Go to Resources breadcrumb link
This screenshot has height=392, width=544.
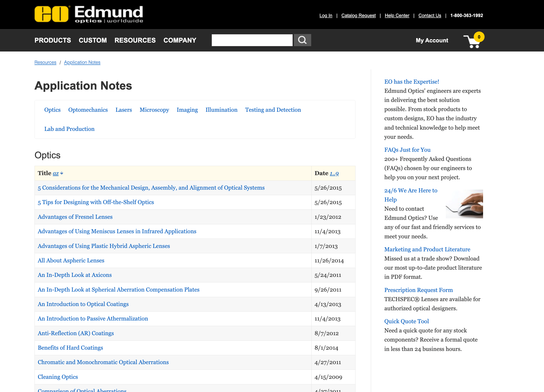tap(45, 62)
